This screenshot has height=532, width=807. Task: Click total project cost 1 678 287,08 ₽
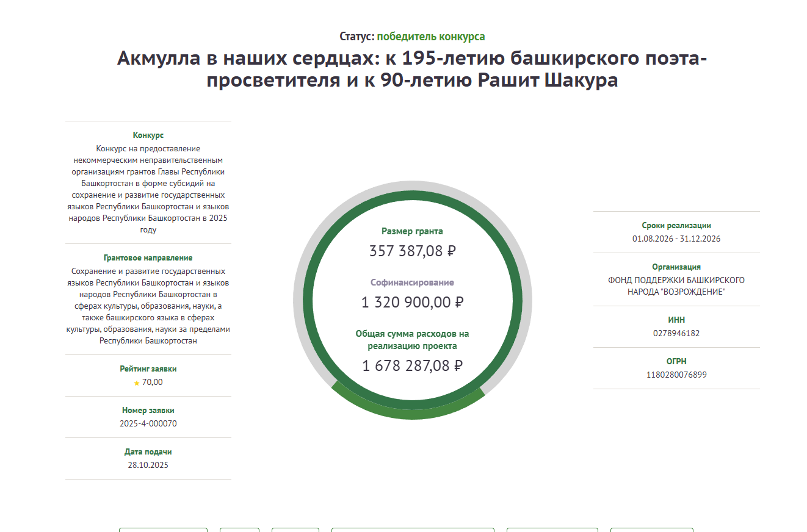pos(412,365)
